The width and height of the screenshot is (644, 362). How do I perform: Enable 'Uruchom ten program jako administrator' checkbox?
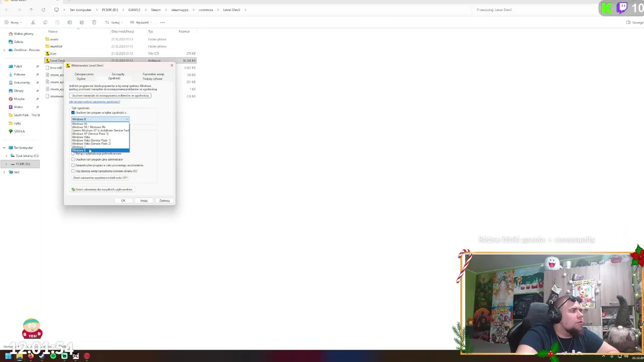[x=73, y=159]
